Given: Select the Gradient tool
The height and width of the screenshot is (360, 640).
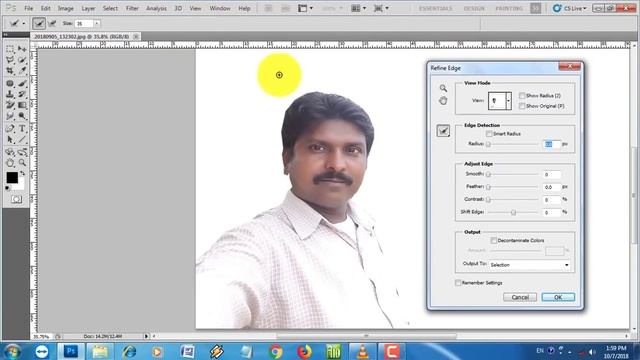Looking at the screenshot, I should [22, 105].
